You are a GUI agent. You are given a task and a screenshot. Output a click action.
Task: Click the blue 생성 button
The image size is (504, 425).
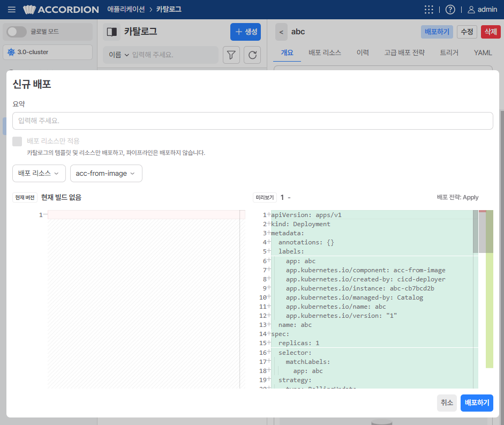[245, 32]
